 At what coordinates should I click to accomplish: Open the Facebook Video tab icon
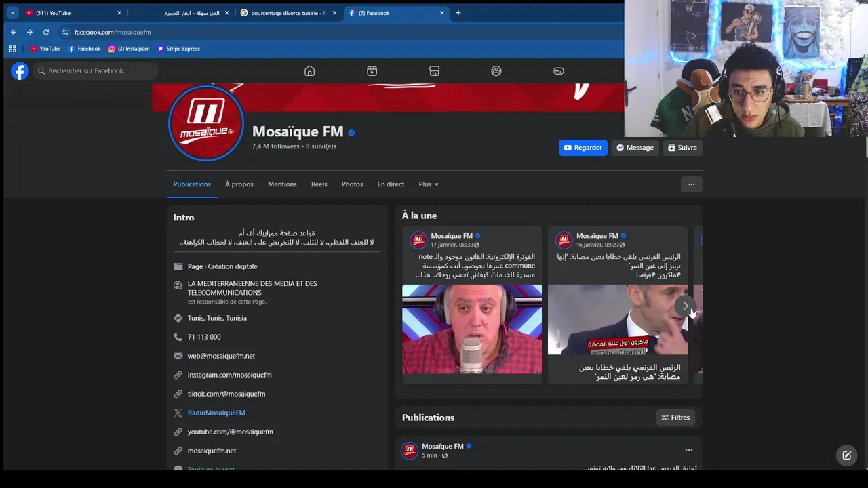(x=372, y=71)
